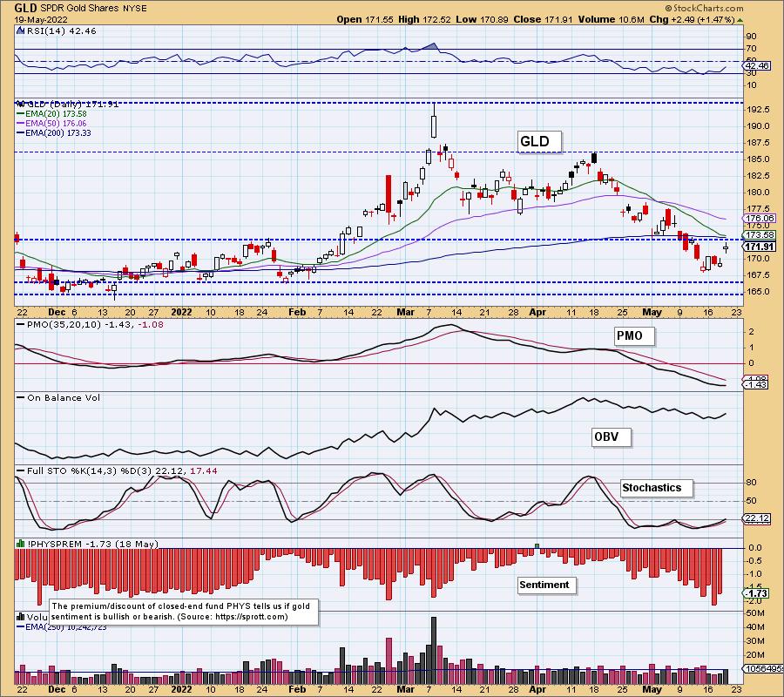Click the histogram icon before !PHYSPREM legend

[21, 544]
